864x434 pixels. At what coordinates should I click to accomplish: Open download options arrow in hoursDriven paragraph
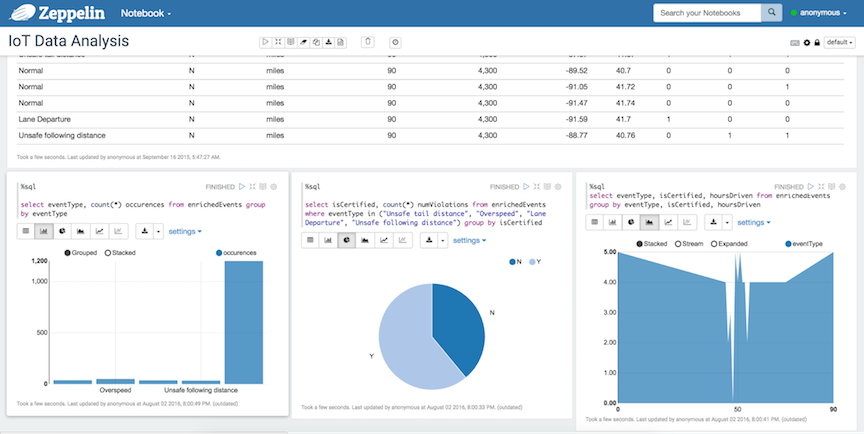[727, 222]
